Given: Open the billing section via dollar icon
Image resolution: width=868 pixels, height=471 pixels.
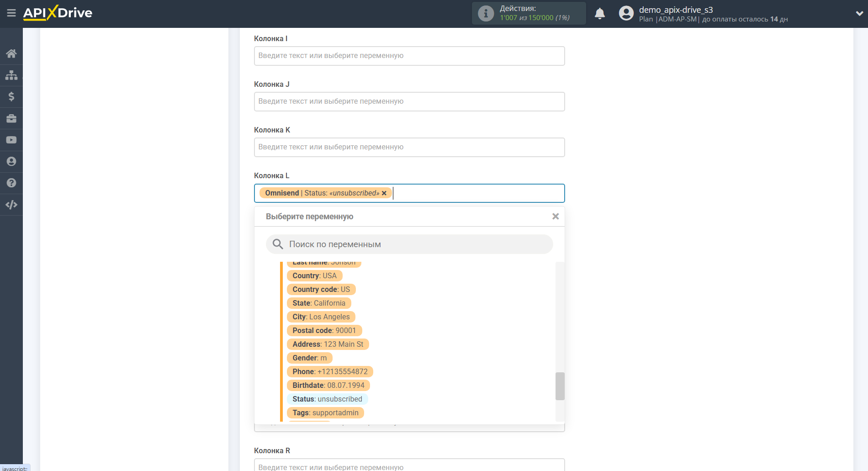Looking at the screenshot, I should [11, 96].
